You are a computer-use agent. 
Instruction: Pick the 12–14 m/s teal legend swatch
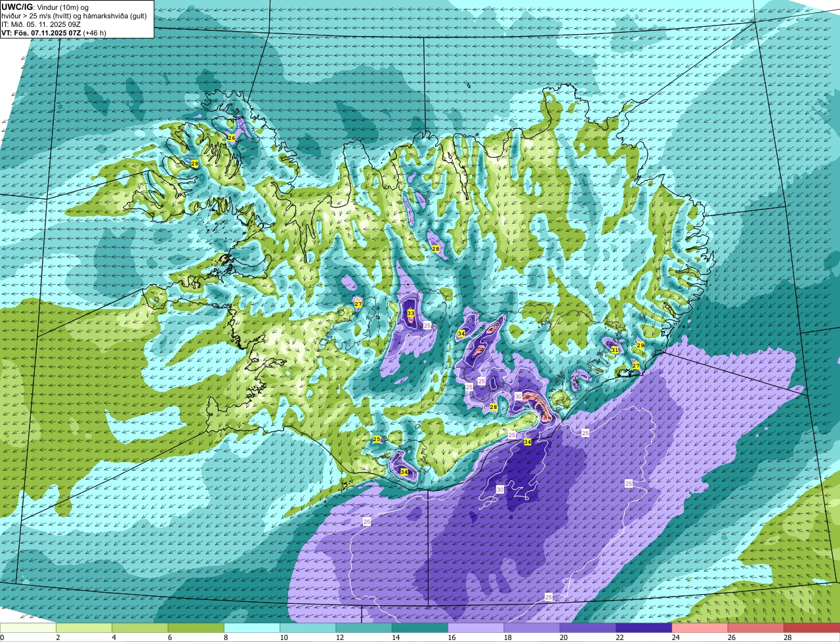click(364, 628)
